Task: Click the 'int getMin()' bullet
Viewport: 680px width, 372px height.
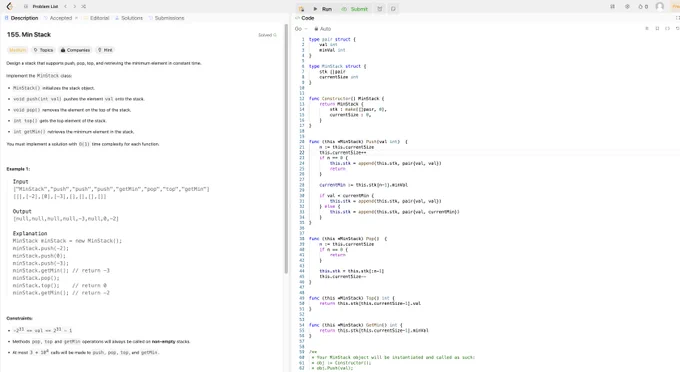Action: pyautogui.click(x=73, y=131)
